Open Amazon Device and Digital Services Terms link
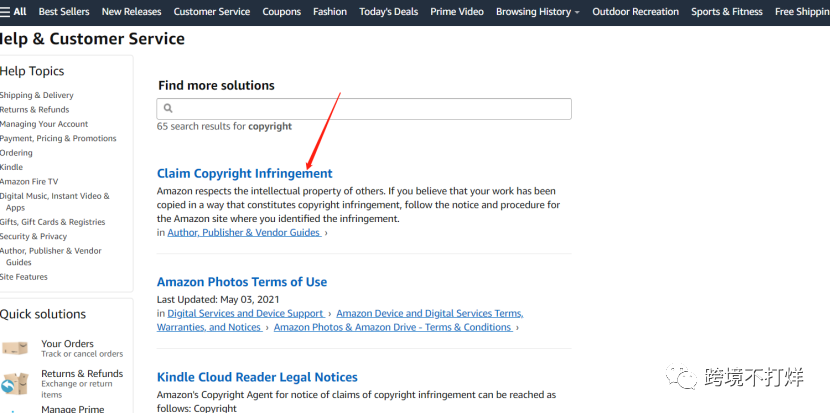830x413 pixels. point(340,320)
